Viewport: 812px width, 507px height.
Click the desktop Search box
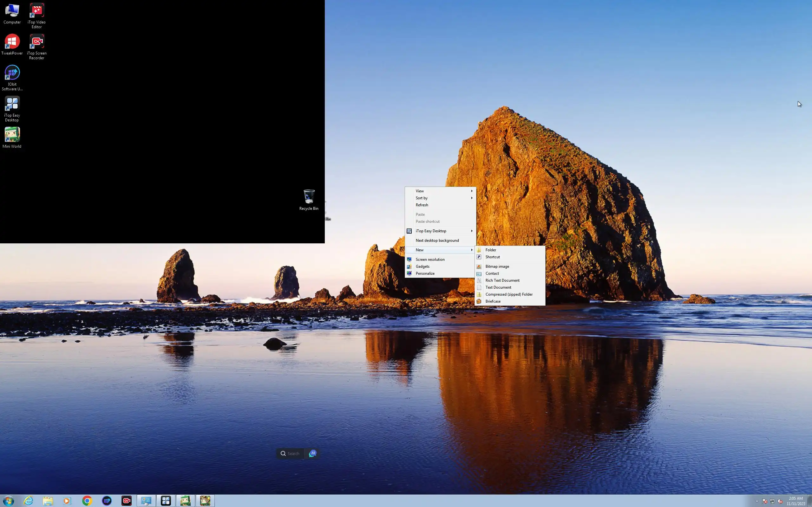291,453
